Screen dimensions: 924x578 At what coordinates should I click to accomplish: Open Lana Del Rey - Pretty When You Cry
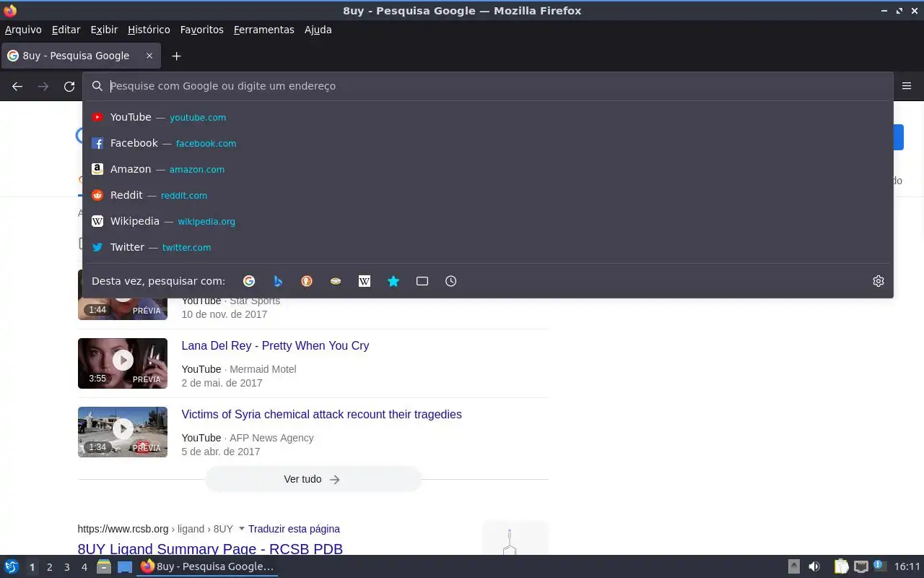pos(275,345)
